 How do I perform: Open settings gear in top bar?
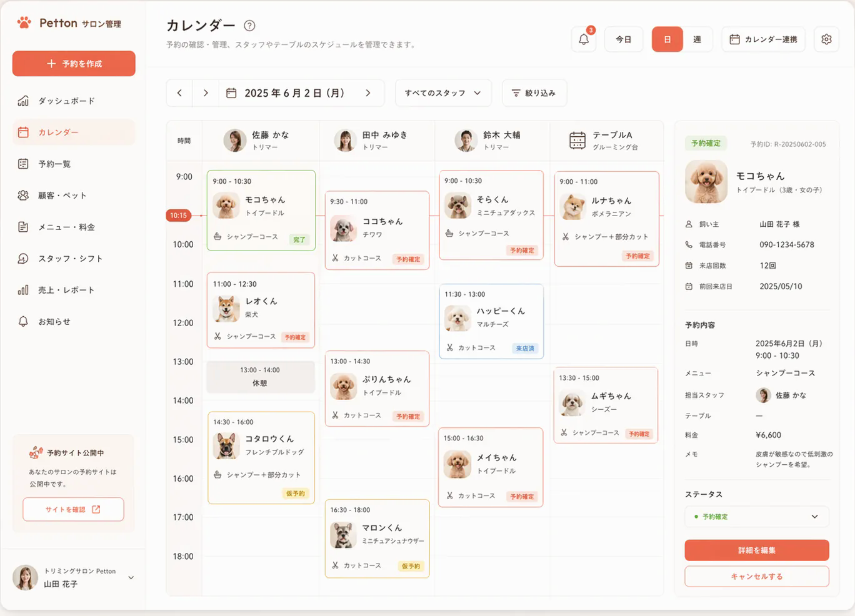click(x=826, y=39)
